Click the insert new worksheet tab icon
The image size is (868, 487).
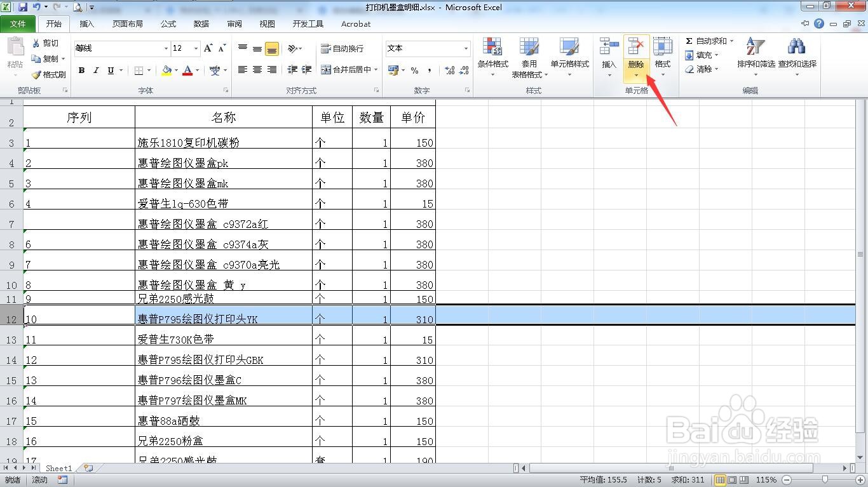tap(88, 468)
